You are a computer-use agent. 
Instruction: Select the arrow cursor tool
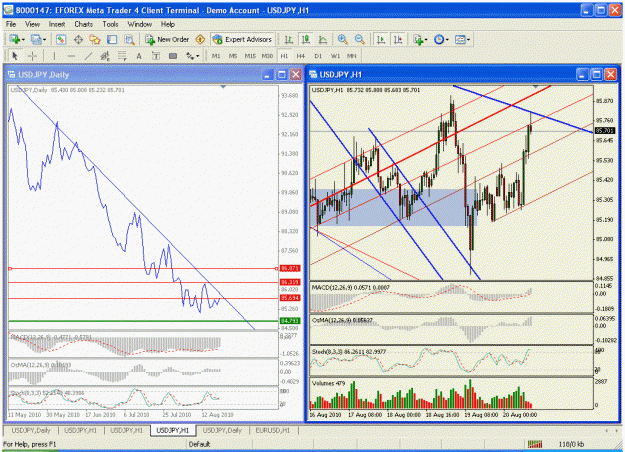15,56
